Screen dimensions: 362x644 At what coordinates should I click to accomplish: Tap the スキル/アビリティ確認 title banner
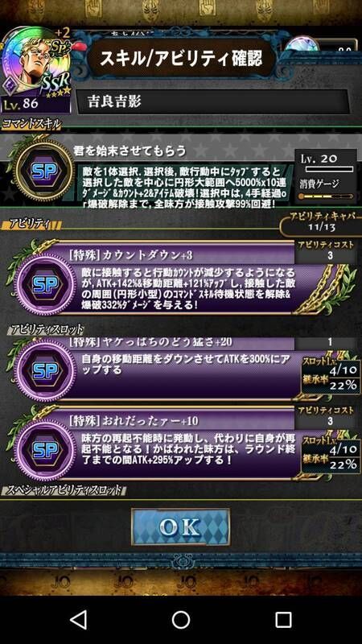(x=181, y=58)
